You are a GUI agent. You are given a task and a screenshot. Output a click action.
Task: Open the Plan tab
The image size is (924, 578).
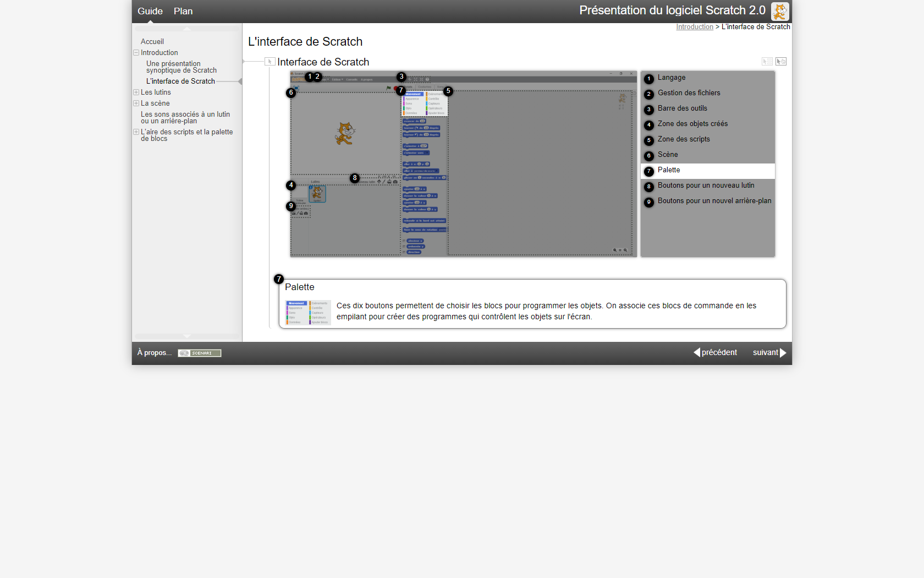click(183, 11)
